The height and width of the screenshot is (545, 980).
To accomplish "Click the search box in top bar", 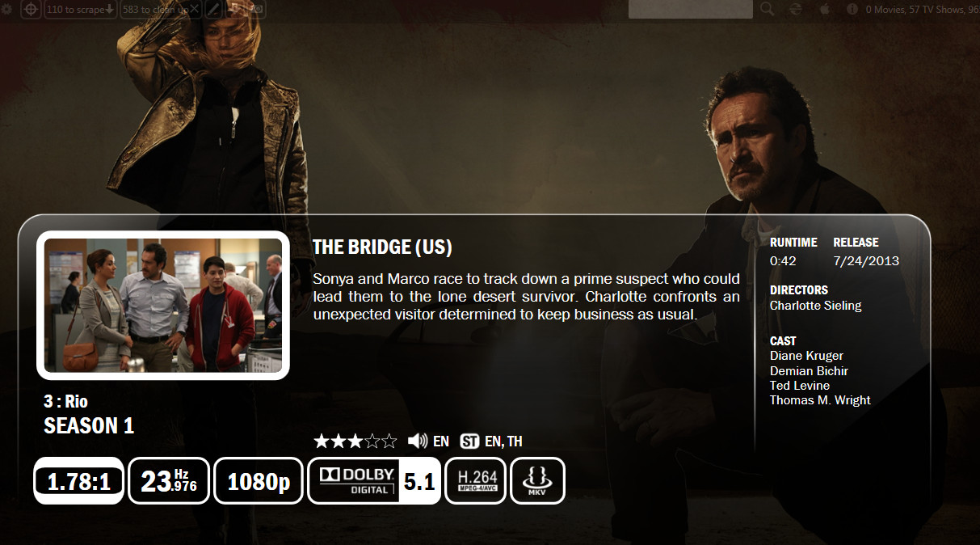I will point(691,9).
